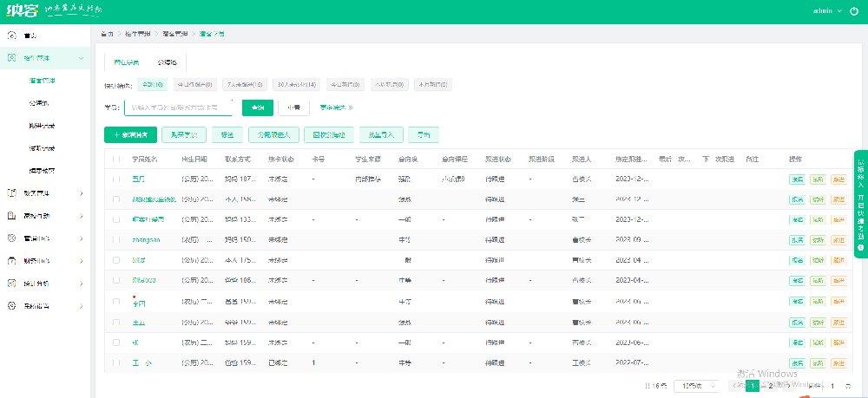The image size is (868, 398).
Task: Select the 30天未跟进(14) quick filter tag
Action: 297,85
